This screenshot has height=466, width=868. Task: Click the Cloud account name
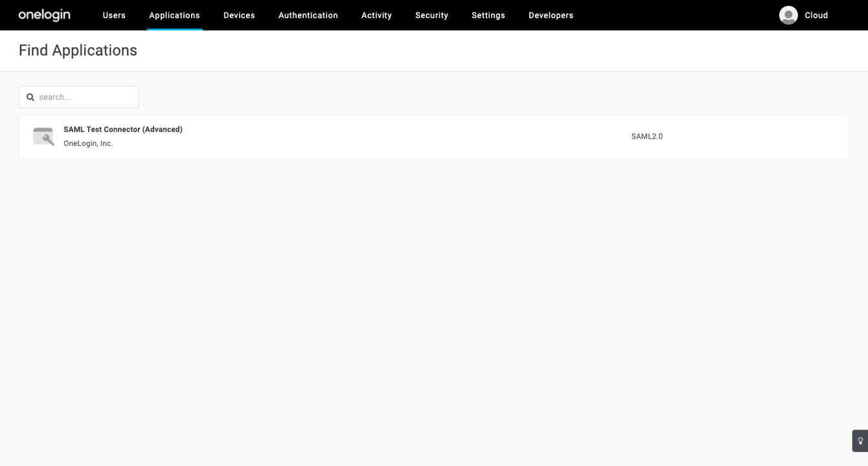coord(816,15)
